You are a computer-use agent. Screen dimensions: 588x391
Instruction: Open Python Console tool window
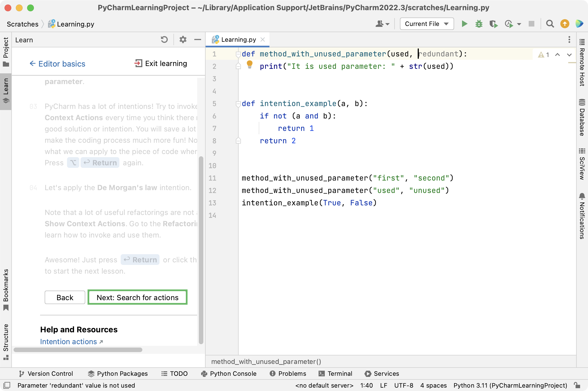click(x=229, y=374)
